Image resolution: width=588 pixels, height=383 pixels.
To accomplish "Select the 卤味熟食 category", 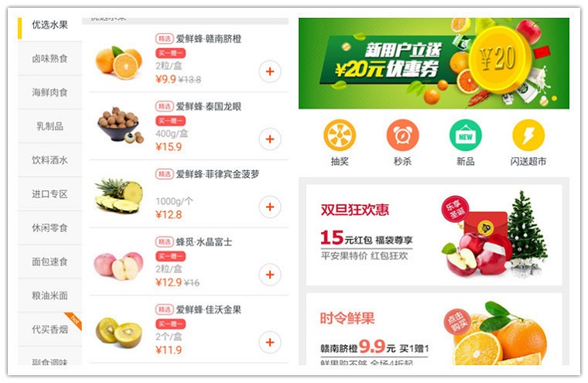I will point(50,59).
